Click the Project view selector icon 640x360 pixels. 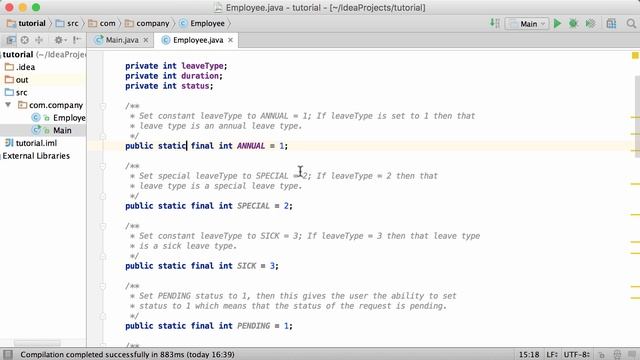(11, 40)
